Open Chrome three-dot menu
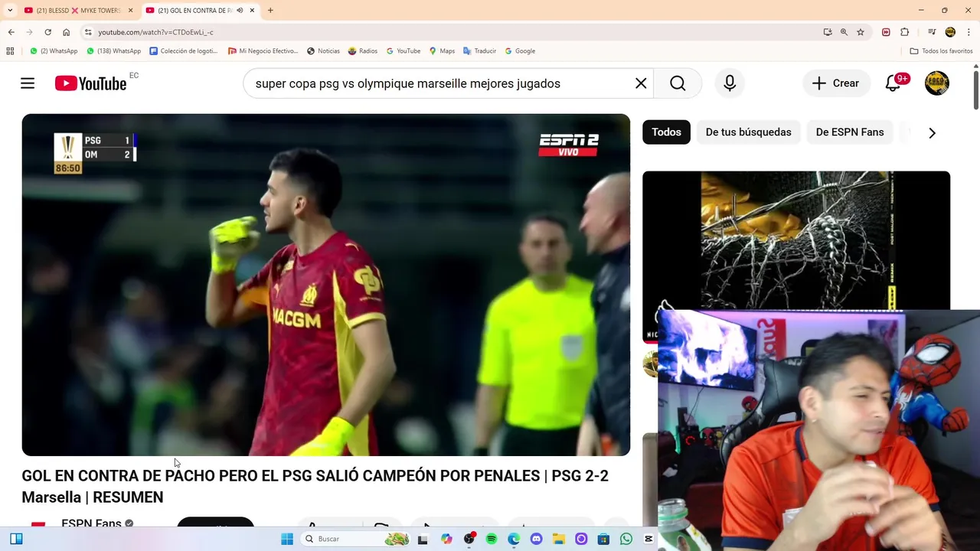Viewport: 980px width, 551px height. [968, 32]
